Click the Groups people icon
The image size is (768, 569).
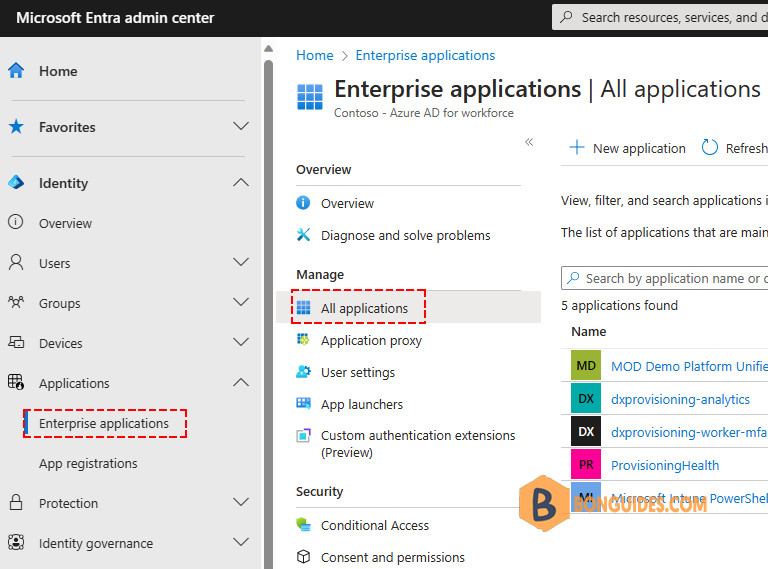(x=16, y=302)
